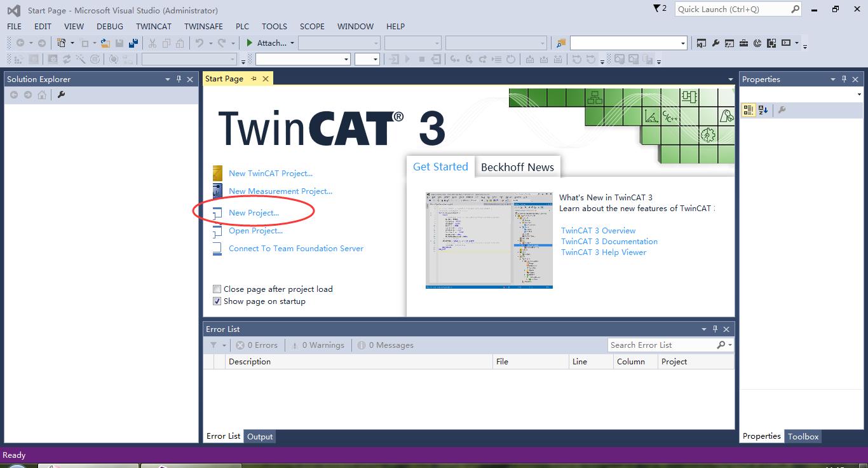The image size is (868, 468).
Task: Click the Categorized icon in Properties panel
Action: tap(749, 110)
